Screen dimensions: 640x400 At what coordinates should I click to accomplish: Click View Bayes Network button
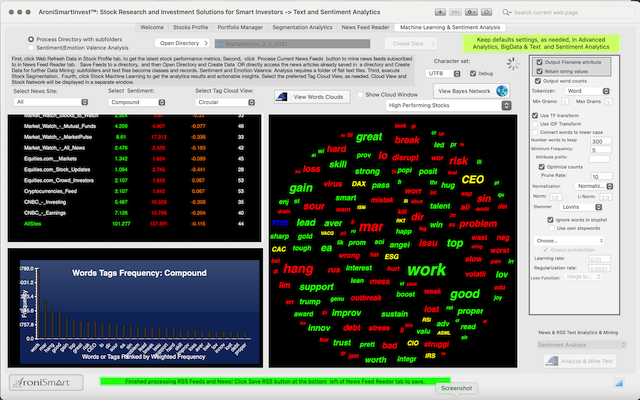[x=471, y=91]
